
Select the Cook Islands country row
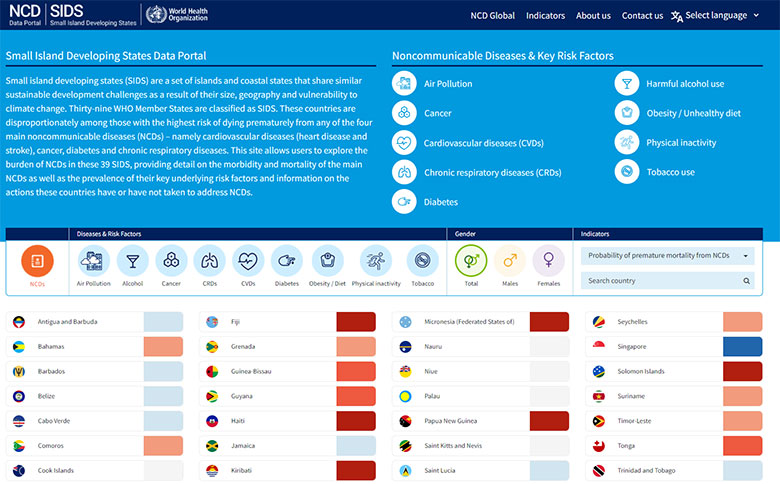[x=95, y=471]
